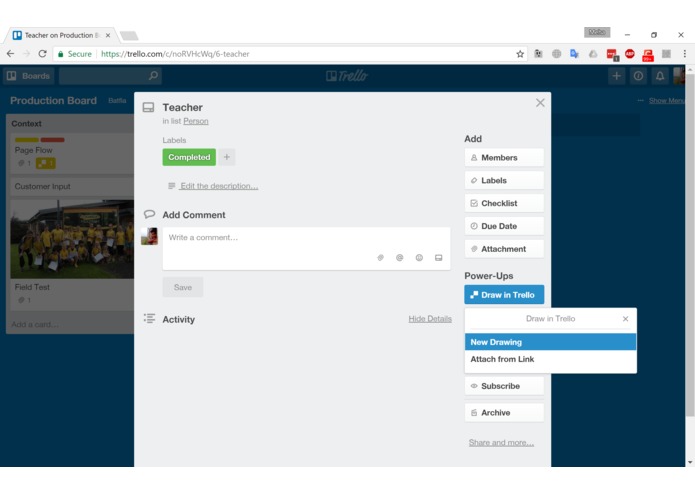Viewport: 695px width, 494px height.
Task: Click Share and more link
Action: point(501,443)
